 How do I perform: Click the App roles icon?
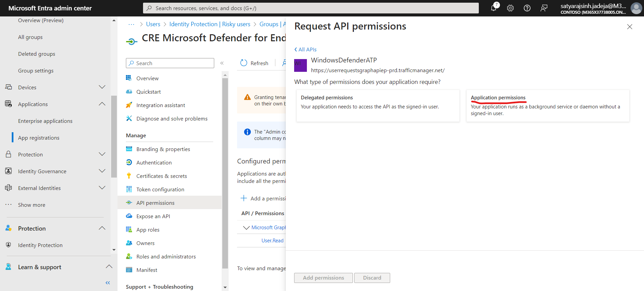(x=129, y=230)
